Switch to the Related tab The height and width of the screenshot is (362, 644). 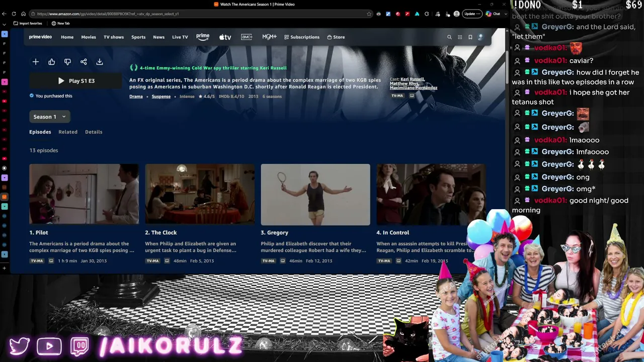[x=68, y=132]
